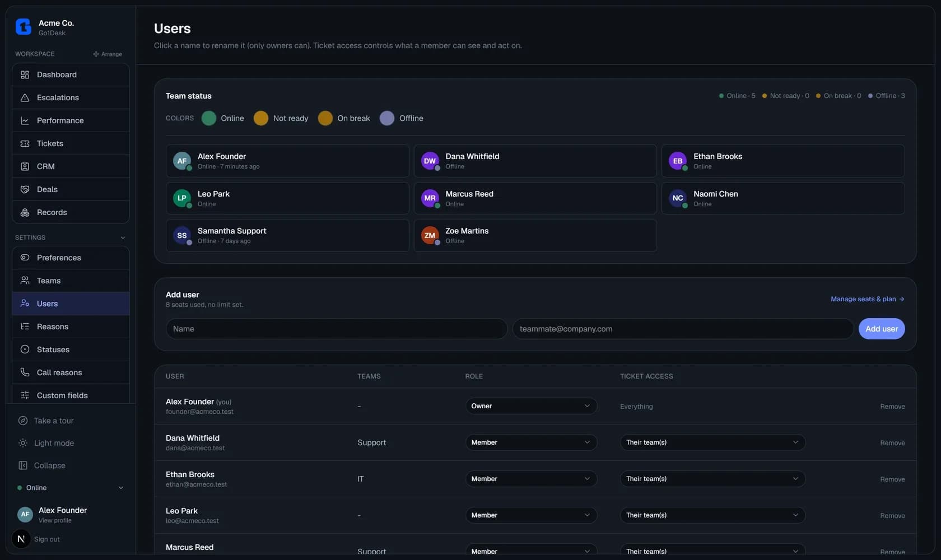Open Leo Park's ticket access dropdown
The image size is (941, 560).
[712, 515]
